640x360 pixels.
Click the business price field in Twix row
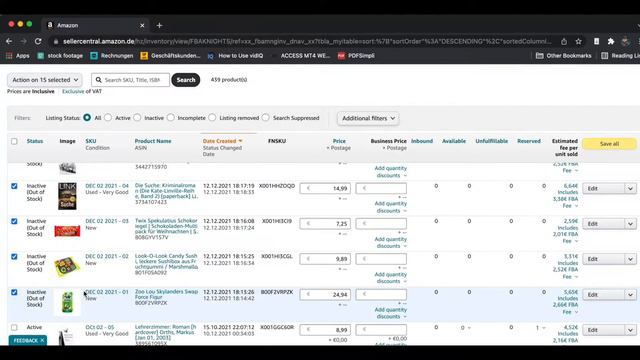coord(381,223)
